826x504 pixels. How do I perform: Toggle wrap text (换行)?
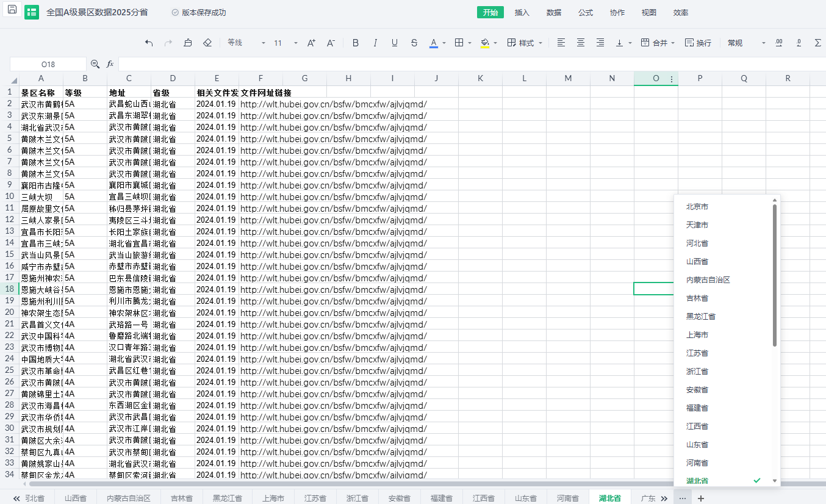pyautogui.click(x=698, y=43)
